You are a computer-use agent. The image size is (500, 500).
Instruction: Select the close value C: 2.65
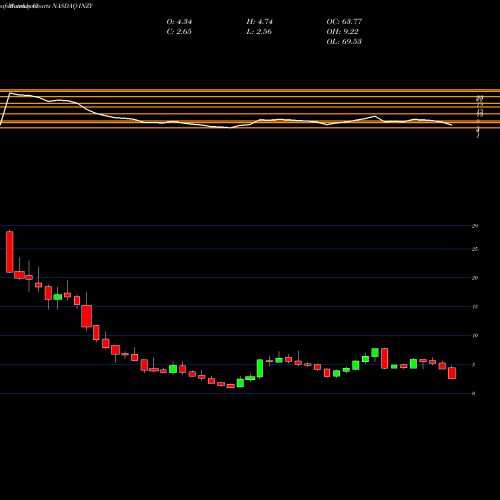(x=179, y=32)
